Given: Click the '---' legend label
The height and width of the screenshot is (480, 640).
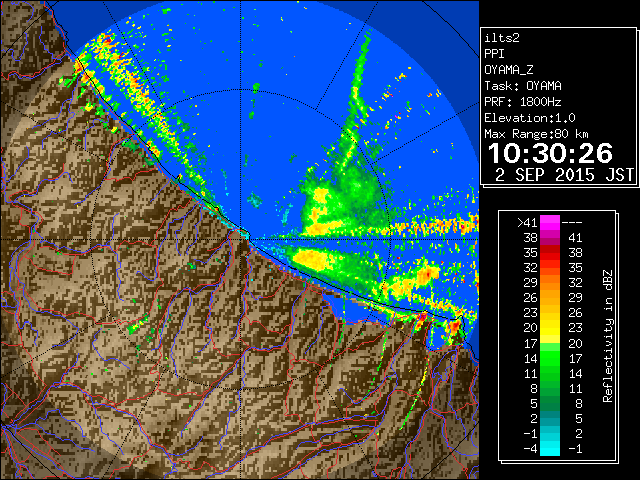Looking at the screenshot, I should click(572, 223).
